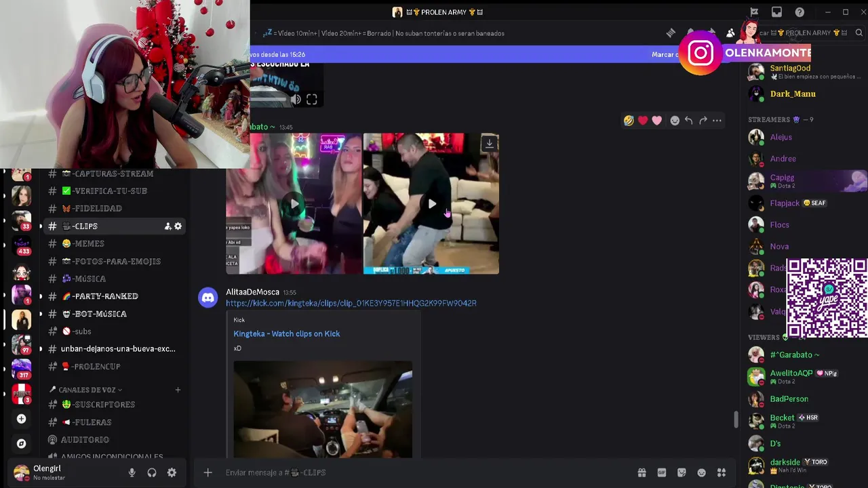React with the laughing emoji on message
Screen dimensions: 868x488
click(x=629, y=121)
